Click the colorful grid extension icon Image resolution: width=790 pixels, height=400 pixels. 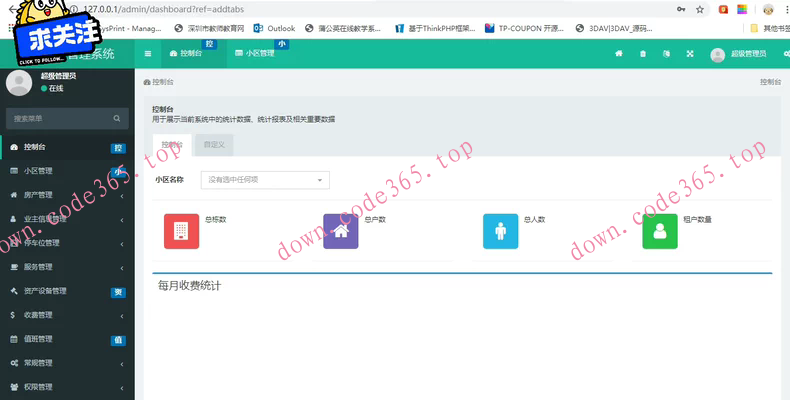(742, 9)
